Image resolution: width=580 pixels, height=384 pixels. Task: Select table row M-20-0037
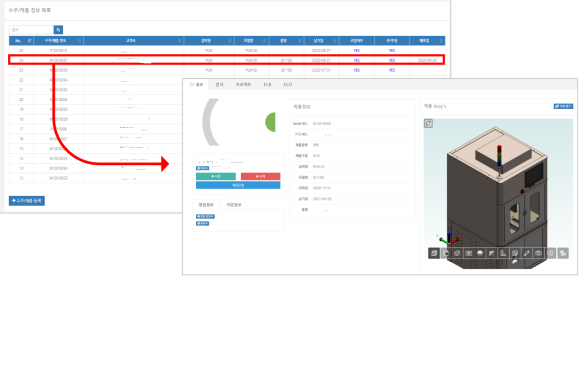tap(227, 60)
